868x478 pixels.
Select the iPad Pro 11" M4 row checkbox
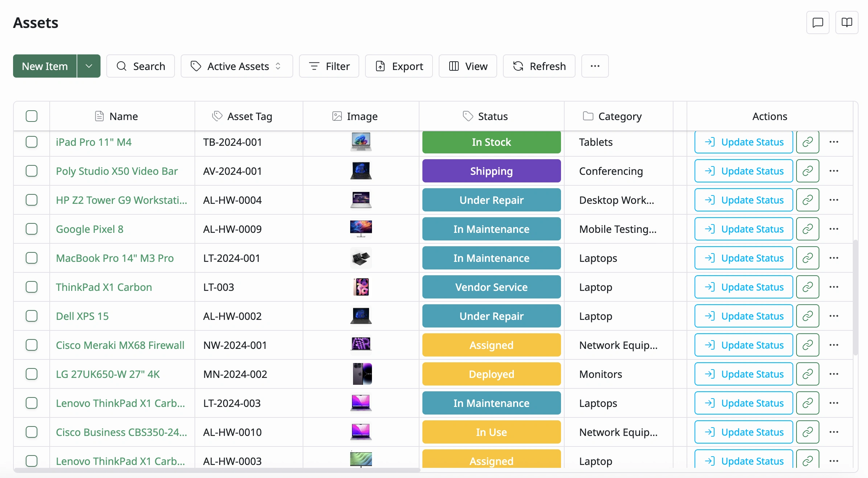tap(32, 142)
